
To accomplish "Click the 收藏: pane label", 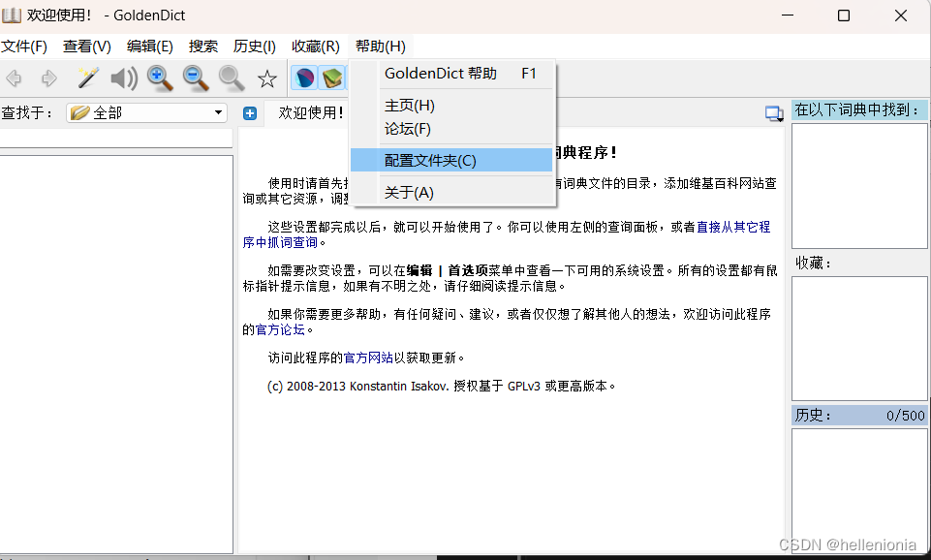I will 813,264.
